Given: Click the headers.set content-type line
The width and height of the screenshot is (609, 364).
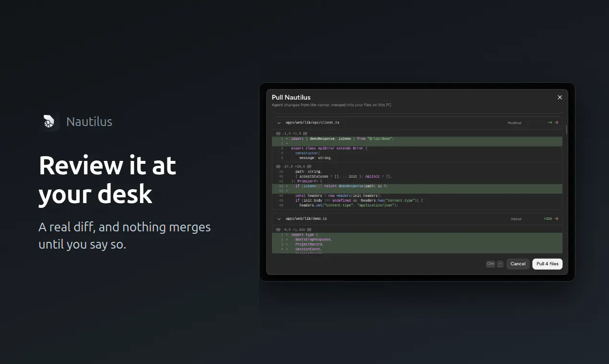Looking at the screenshot, I should [417, 205].
